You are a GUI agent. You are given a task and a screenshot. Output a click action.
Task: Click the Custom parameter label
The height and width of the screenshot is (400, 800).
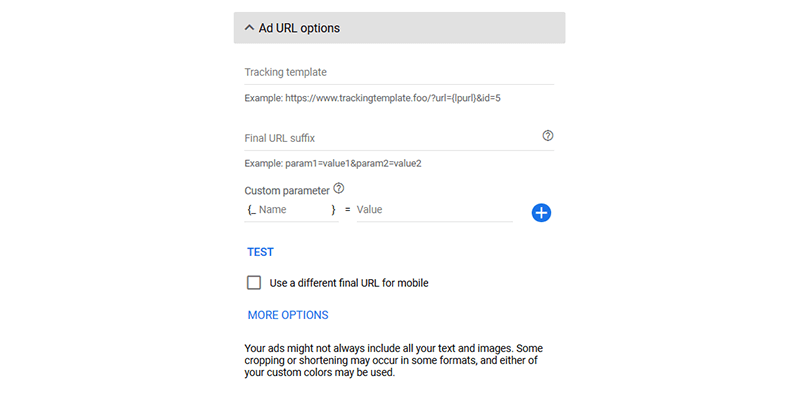(x=286, y=190)
